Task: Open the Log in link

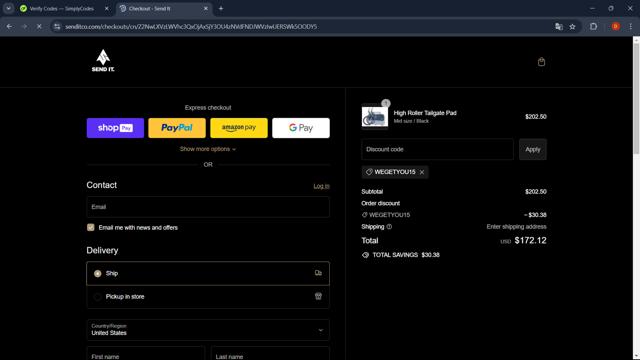Action: pos(321,186)
